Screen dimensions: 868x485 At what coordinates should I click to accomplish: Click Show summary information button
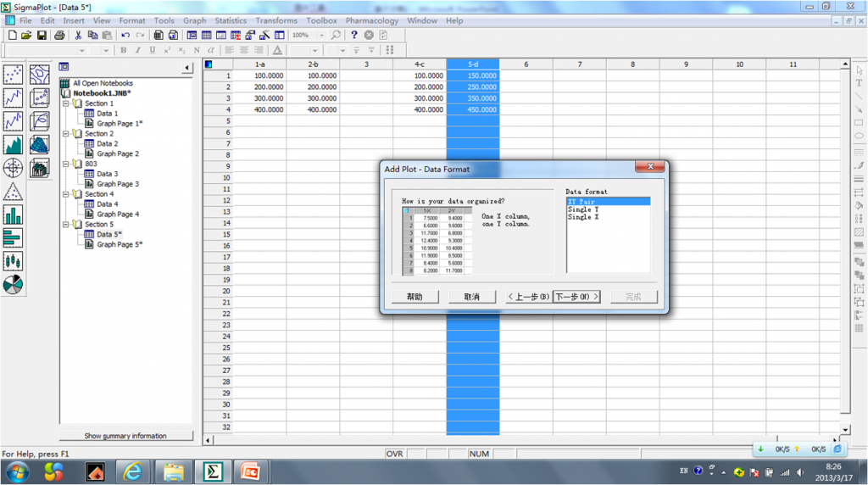pyautogui.click(x=125, y=436)
